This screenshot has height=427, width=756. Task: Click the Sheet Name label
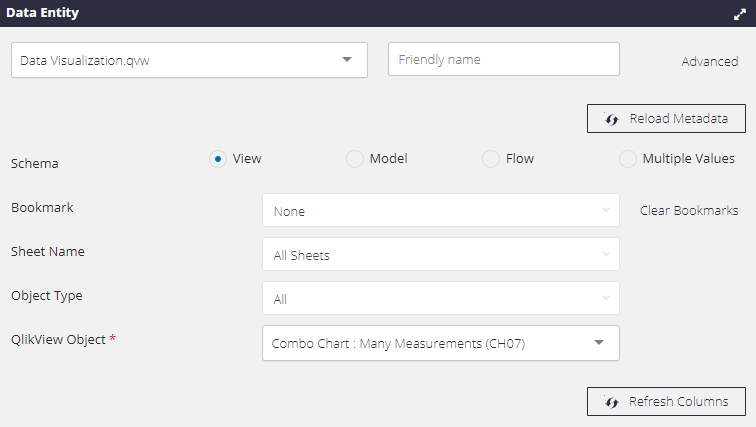click(48, 252)
